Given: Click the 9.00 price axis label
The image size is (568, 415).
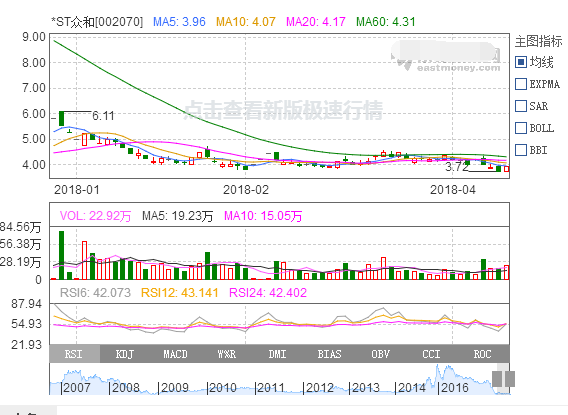Looking at the screenshot, I should coord(34,37).
